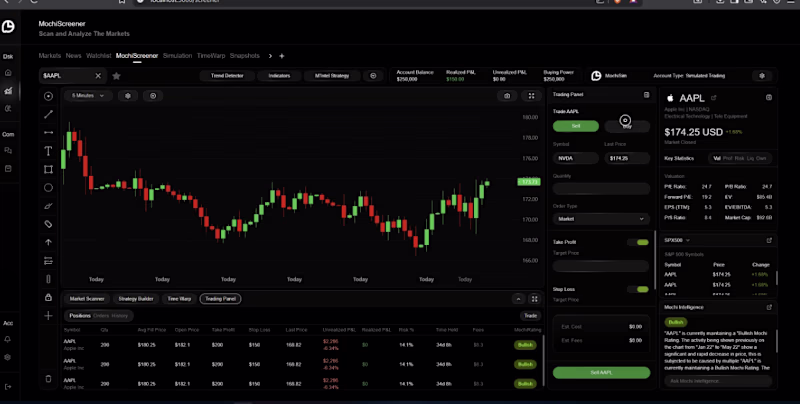Select the horizontal double-arrow measure tool
The image size is (800, 404).
tap(48, 133)
